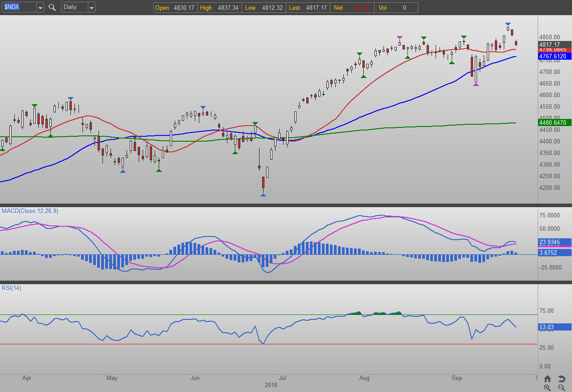Image resolution: width=572 pixels, height=392 pixels.
Task: Open the symbol dropdown arrow next to $NDX
Action: click(x=40, y=8)
